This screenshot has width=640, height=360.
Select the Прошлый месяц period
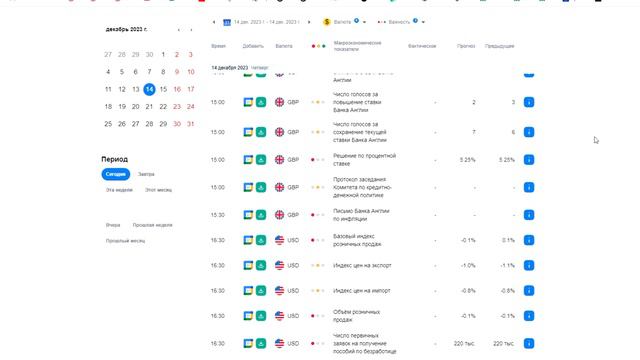125,241
